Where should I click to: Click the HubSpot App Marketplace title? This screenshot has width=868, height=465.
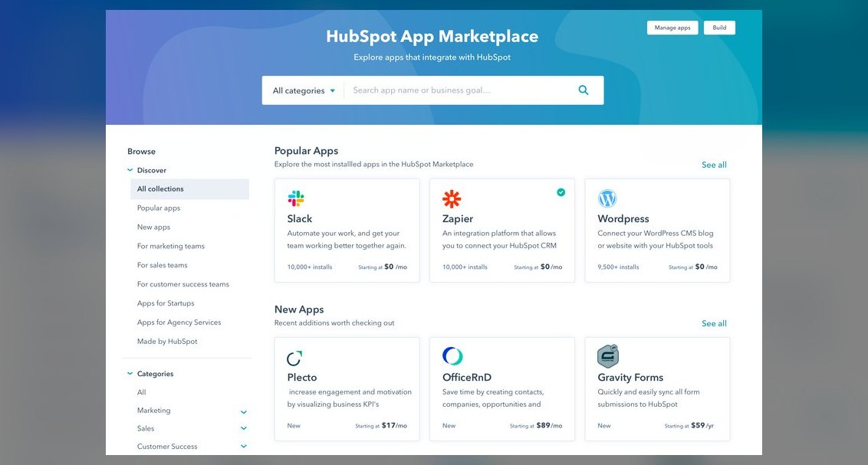pyautogui.click(x=432, y=37)
